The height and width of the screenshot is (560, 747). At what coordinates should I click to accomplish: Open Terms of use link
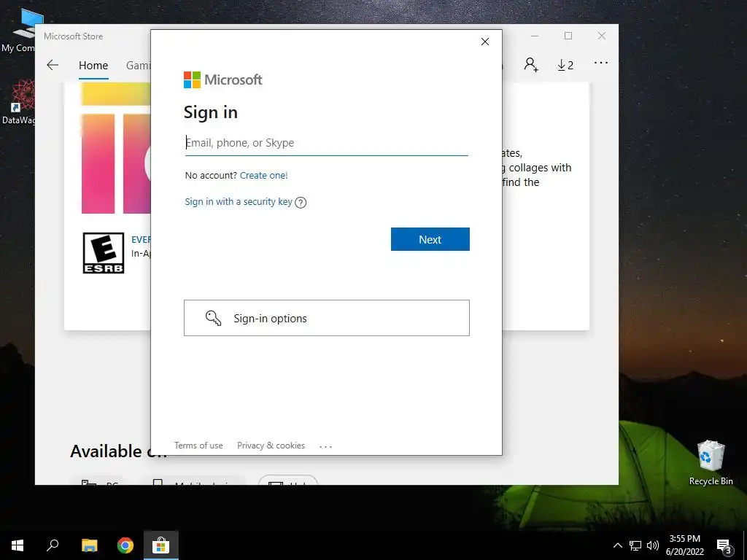[x=198, y=446]
